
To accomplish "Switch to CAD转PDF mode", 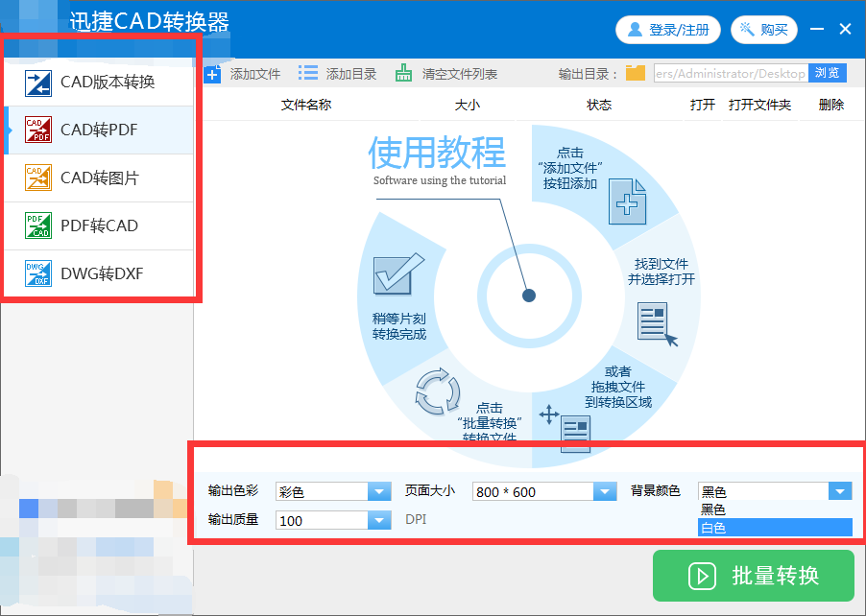I will pos(99,130).
